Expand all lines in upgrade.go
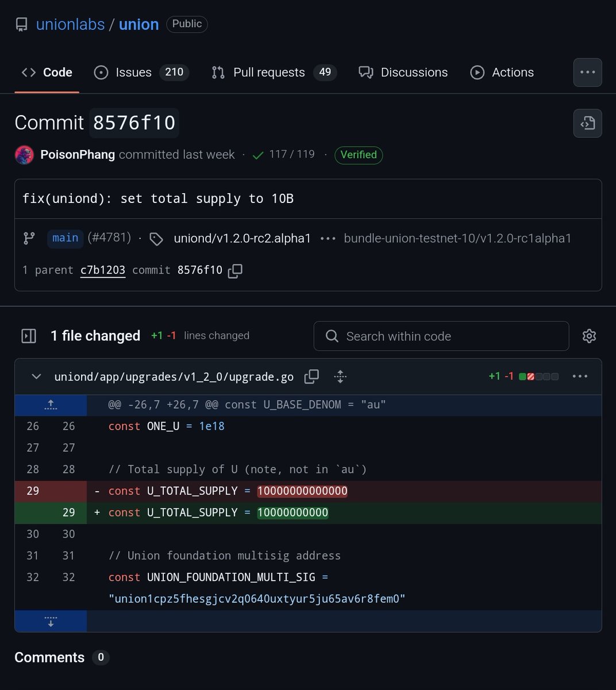 340,377
